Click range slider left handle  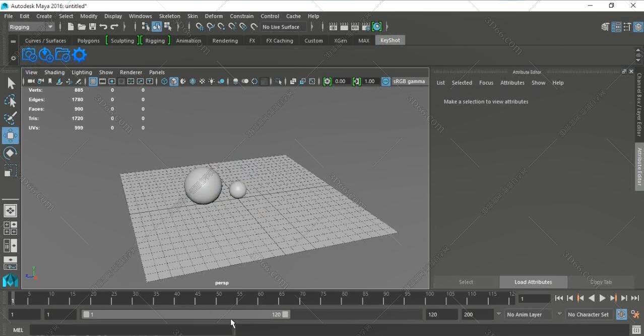(86, 314)
